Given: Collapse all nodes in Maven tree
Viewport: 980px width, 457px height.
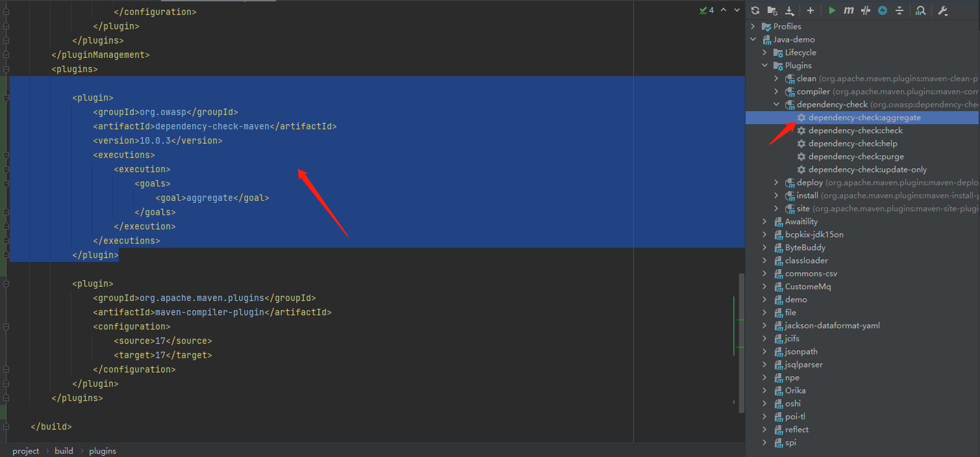Looking at the screenshot, I should click(x=899, y=10).
